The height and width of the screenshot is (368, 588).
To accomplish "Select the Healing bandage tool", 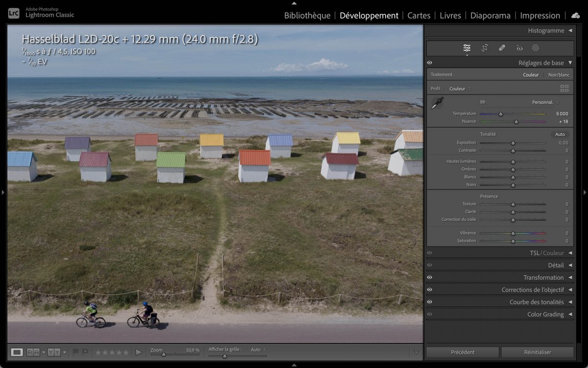I will coord(502,48).
